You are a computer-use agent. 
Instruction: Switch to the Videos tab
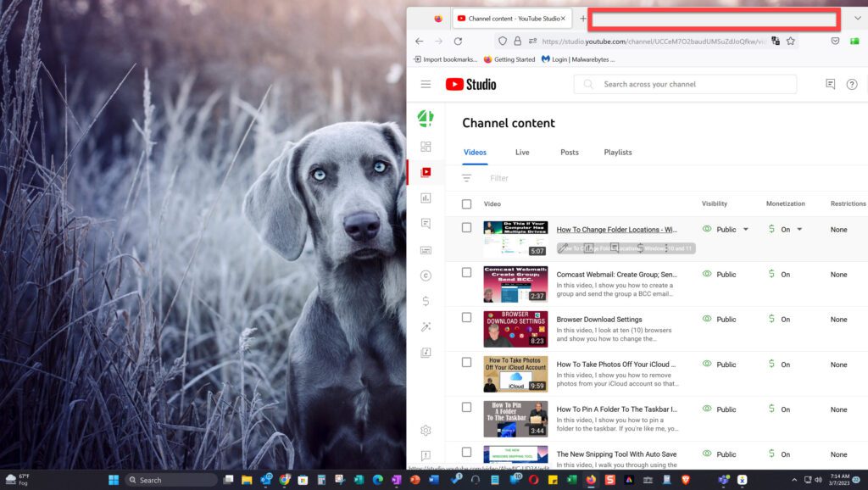coord(475,153)
